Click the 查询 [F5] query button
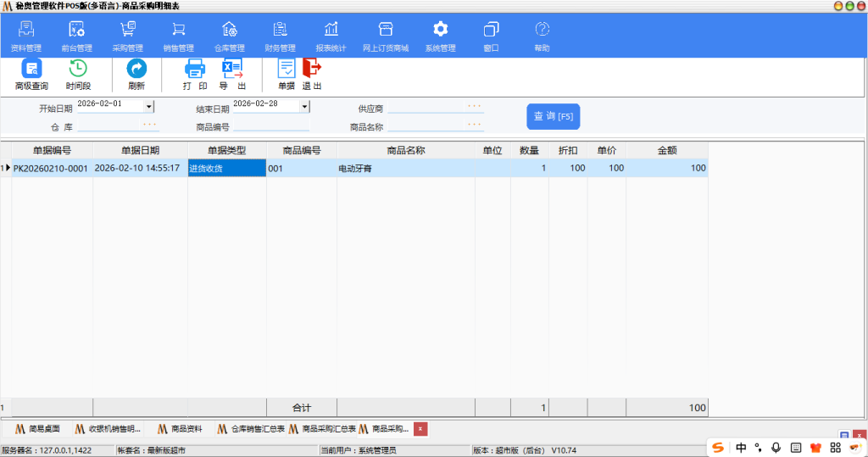The height and width of the screenshot is (457, 868). (x=553, y=116)
